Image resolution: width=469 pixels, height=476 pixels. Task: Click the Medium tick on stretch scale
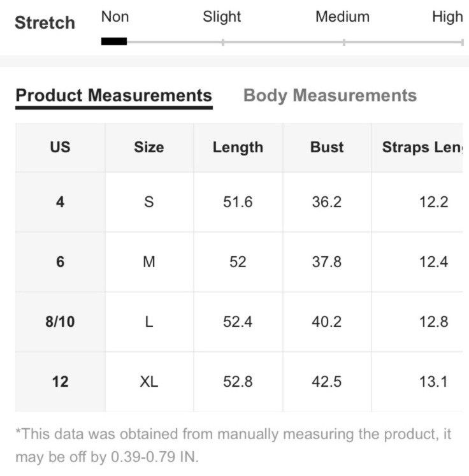(x=343, y=42)
